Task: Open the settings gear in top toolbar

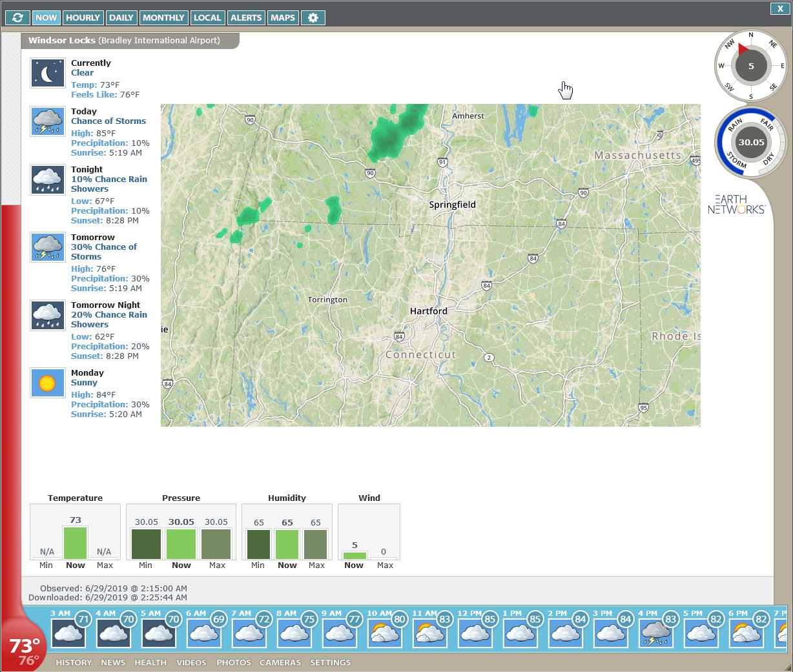Action: pos(313,18)
